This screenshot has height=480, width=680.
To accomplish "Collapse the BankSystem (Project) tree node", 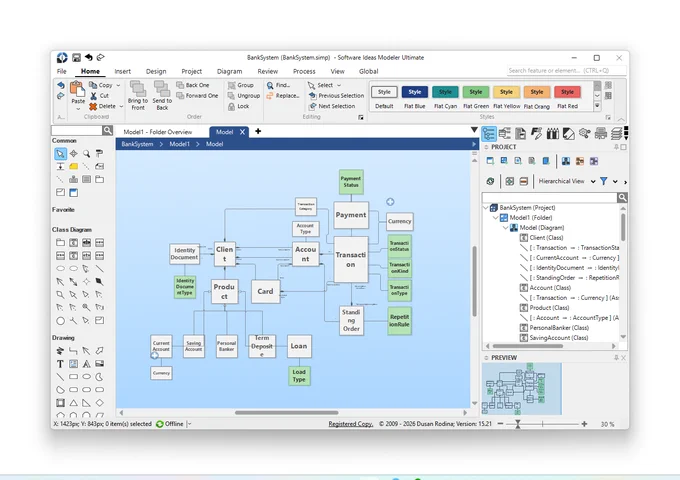I will pyautogui.click(x=486, y=208).
